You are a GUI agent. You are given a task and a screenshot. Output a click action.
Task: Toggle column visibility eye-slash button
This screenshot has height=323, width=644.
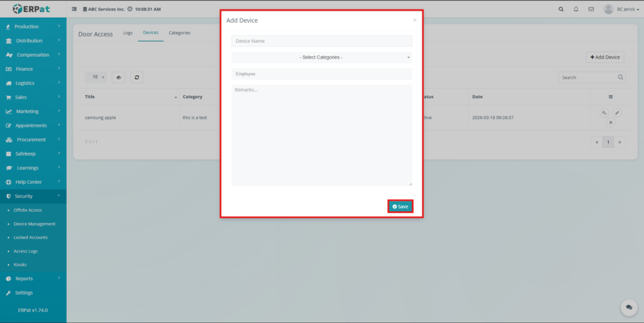pos(118,77)
